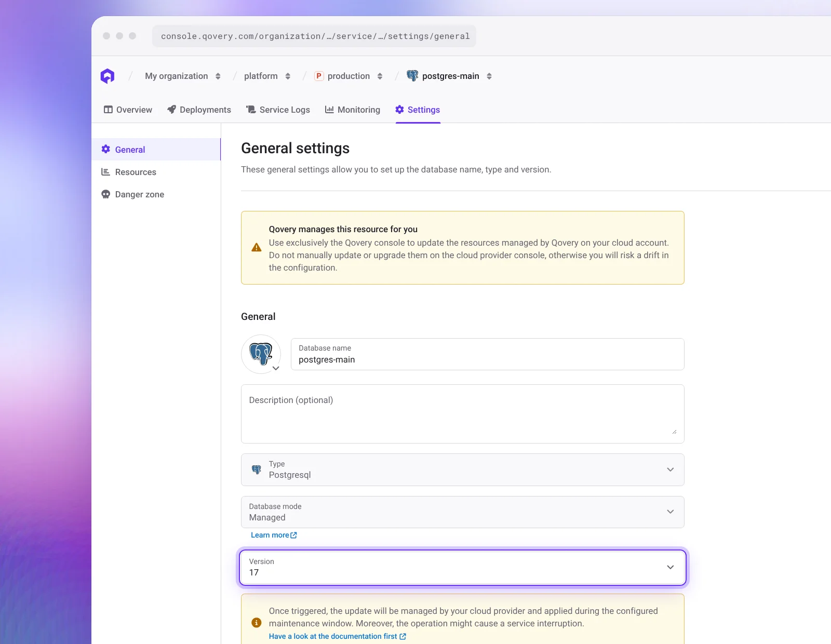
Task: Click the Settings gear icon in tabs
Action: point(399,109)
